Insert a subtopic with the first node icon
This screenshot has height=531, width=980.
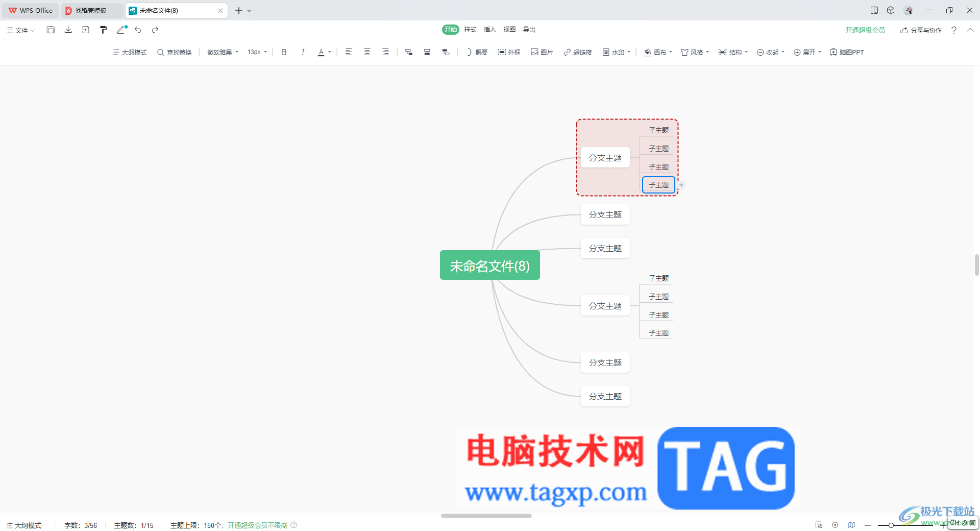click(409, 52)
